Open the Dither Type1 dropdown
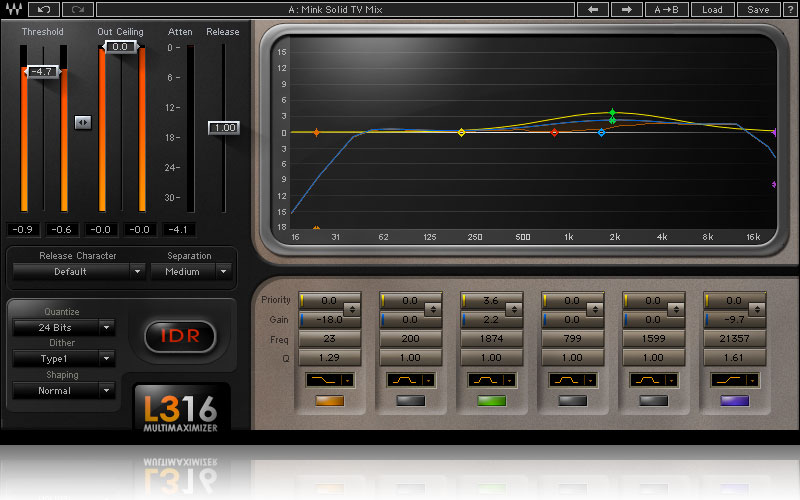800x500 pixels. [63, 358]
